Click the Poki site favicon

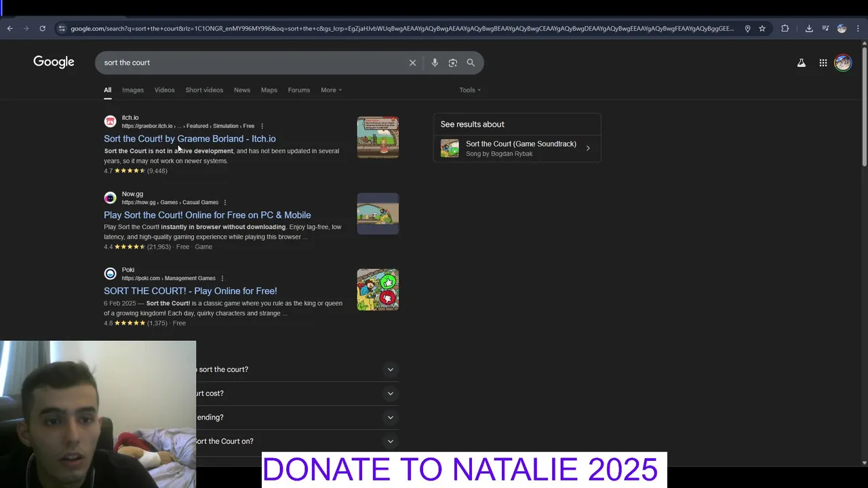[x=110, y=274]
